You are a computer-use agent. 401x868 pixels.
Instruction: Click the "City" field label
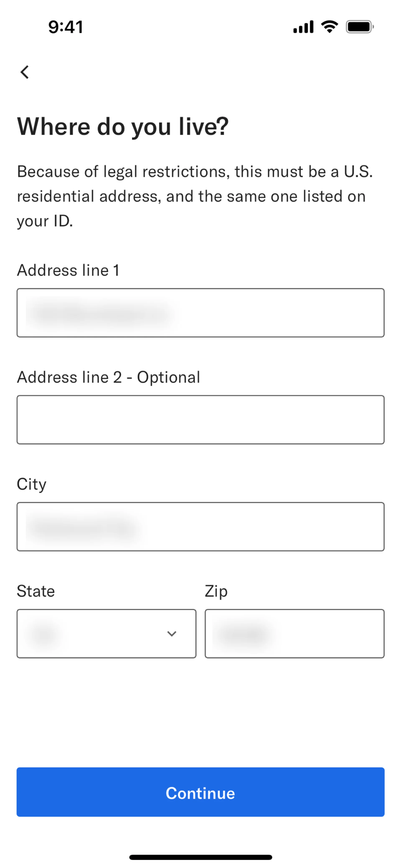pyautogui.click(x=32, y=484)
